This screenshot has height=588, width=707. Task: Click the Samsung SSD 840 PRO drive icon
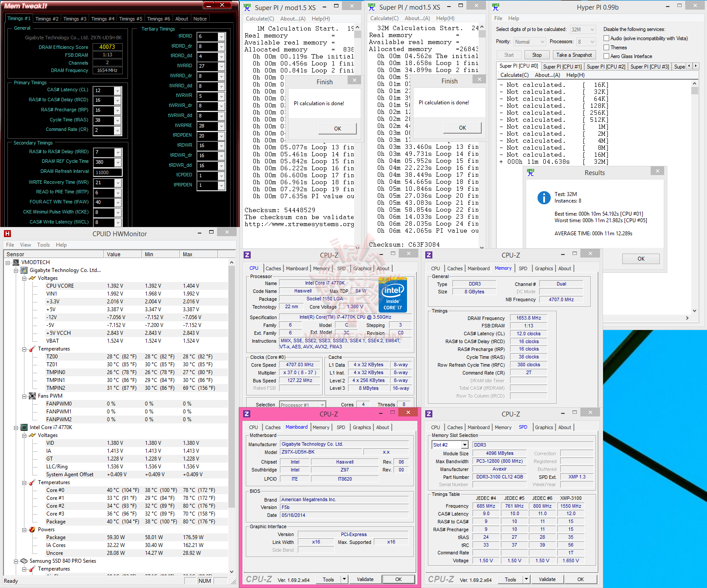coord(24,561)
